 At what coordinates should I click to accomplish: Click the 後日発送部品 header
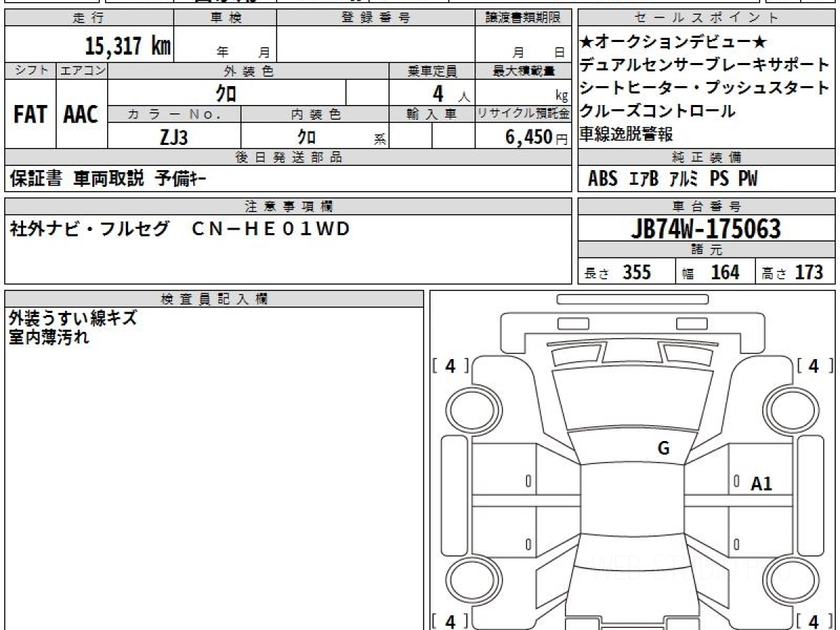(288, 157)
